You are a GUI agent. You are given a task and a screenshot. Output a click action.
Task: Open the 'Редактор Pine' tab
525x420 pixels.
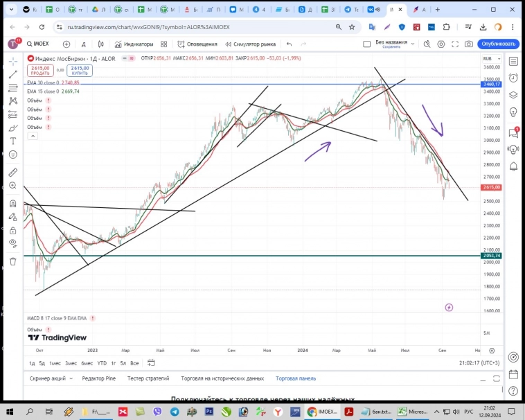click(x=98, y=378)
